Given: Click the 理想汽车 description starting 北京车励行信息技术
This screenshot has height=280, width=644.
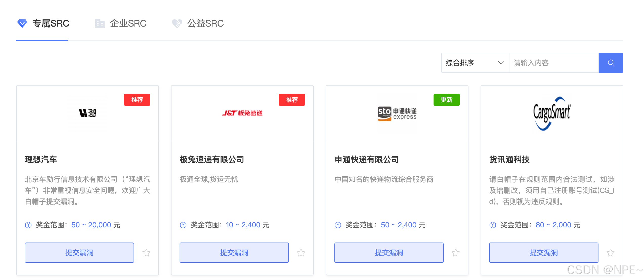Looking at the screenshot, I should pyautogui.click(x=88, y=190).
